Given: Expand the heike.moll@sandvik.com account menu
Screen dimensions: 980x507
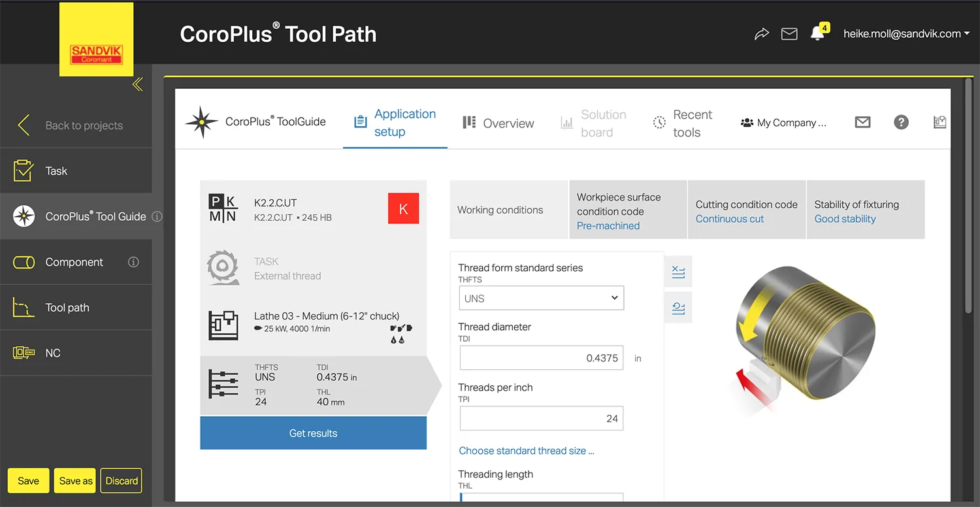Looking at the screenshot, I should tap(906, 34).
